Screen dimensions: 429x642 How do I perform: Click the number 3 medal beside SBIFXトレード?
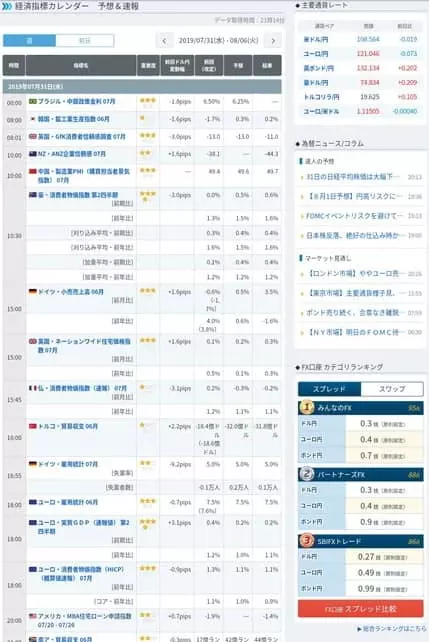pyautogui.click(x=307, y=540)
